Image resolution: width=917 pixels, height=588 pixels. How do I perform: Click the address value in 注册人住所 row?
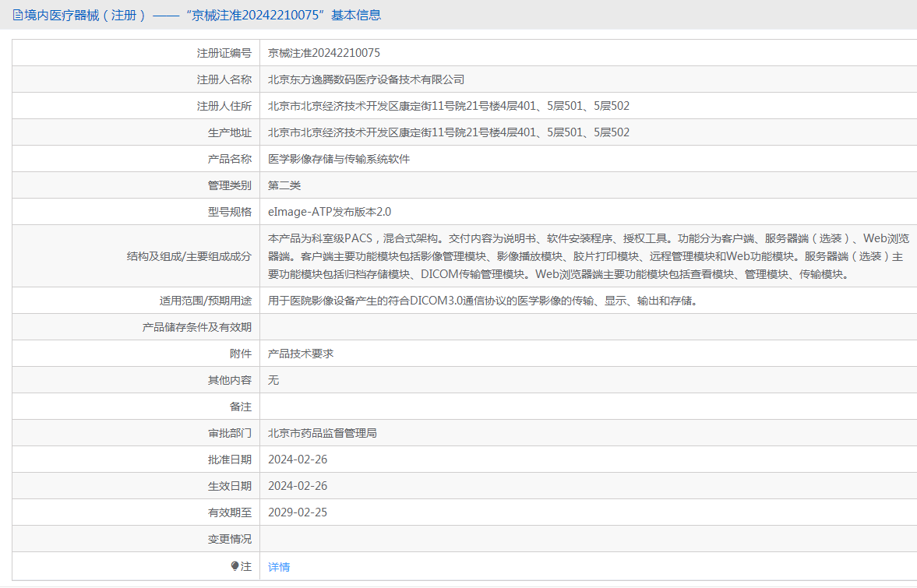click(449, 106)
